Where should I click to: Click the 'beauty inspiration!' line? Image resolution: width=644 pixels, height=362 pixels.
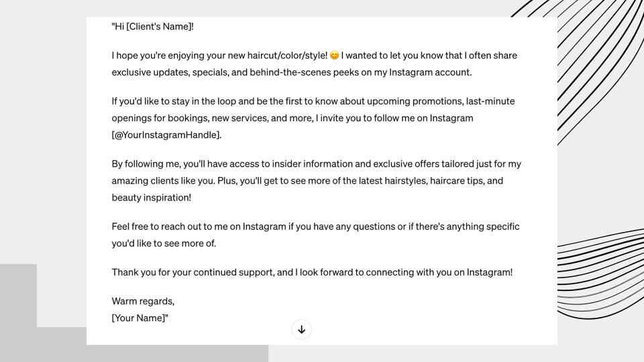(151, 198)
